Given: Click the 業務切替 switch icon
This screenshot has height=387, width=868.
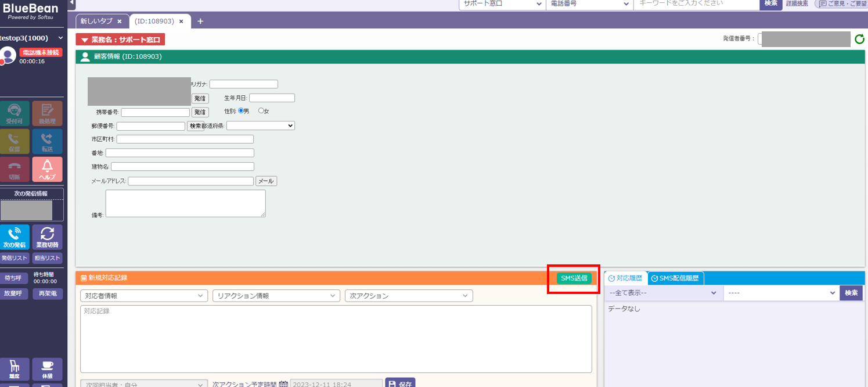Looking at the screenshot, I should point(47,236).
